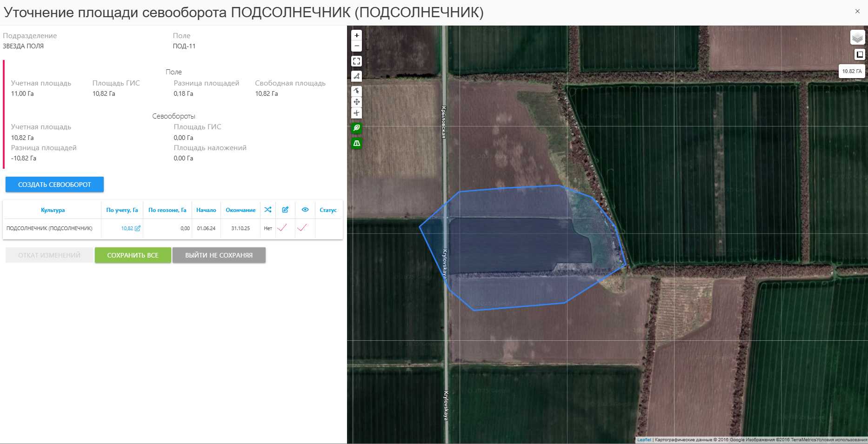Click the green road layer button
This screenshot has width=868, height=444.
coord(357,143)
